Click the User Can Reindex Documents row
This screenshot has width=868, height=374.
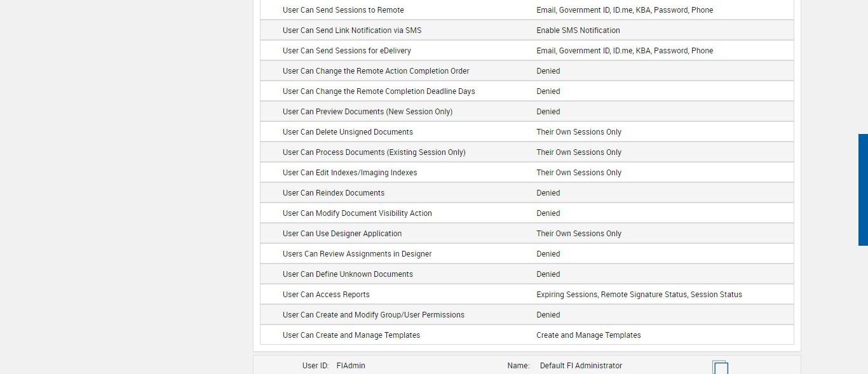coord(334,193)
